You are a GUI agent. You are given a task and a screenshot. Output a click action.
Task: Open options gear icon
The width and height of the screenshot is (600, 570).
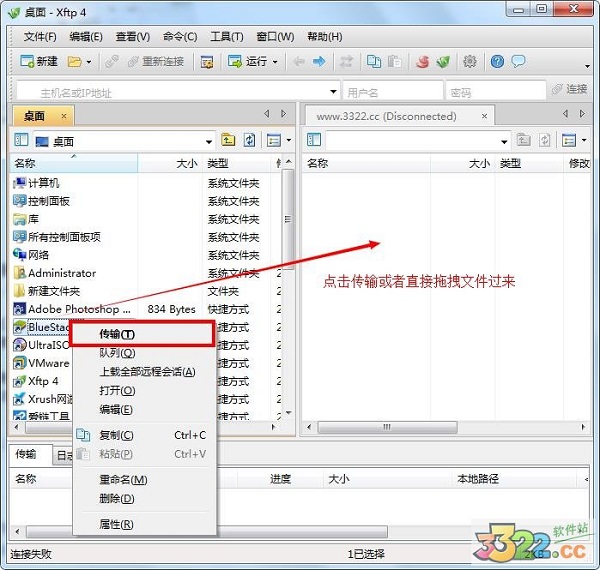click(470, 61)
